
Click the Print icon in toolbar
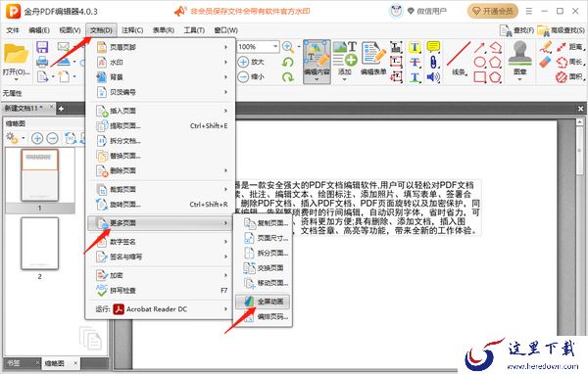(x=42, y=62)
